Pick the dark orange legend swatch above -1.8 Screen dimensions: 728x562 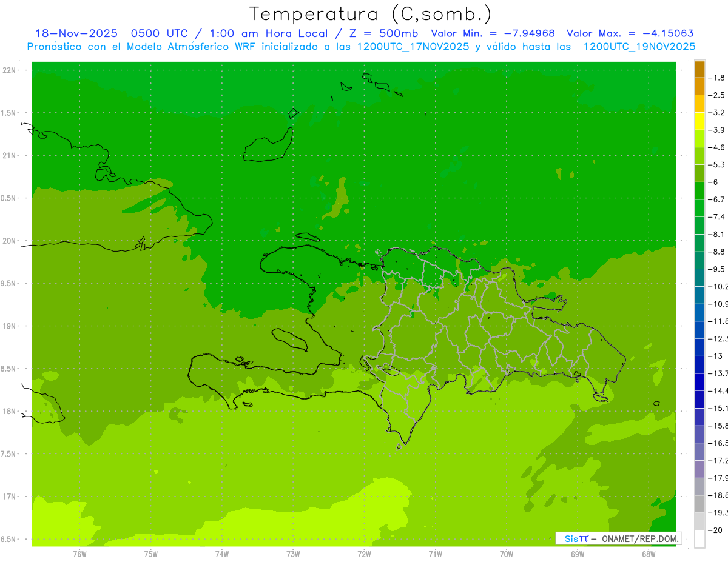click(699, 70)
